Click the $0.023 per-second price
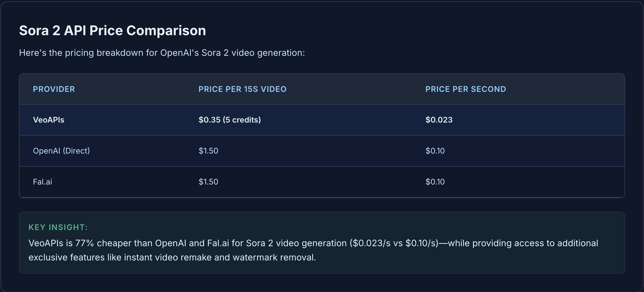This screenshot has width=644, height=292. tap(439, 120)
